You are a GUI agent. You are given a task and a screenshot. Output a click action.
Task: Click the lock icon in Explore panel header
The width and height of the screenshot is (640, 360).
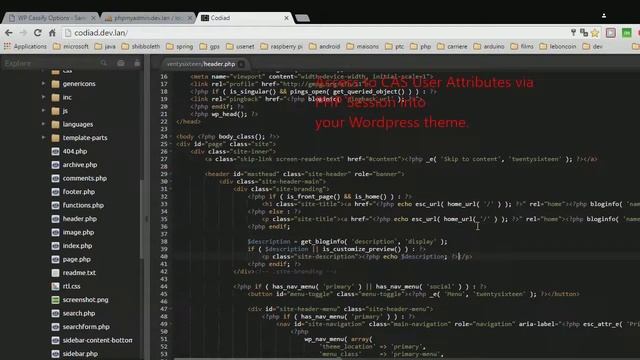[137, 63]
